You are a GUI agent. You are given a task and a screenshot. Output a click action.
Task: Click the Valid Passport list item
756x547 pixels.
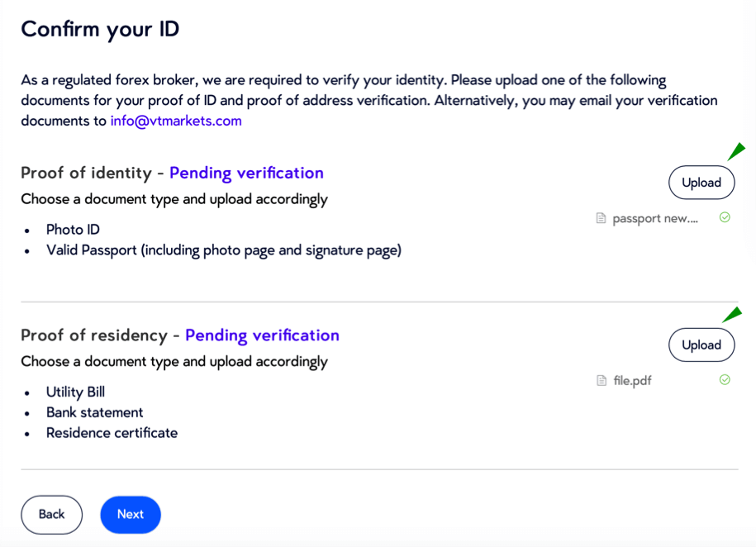[223, 250]
